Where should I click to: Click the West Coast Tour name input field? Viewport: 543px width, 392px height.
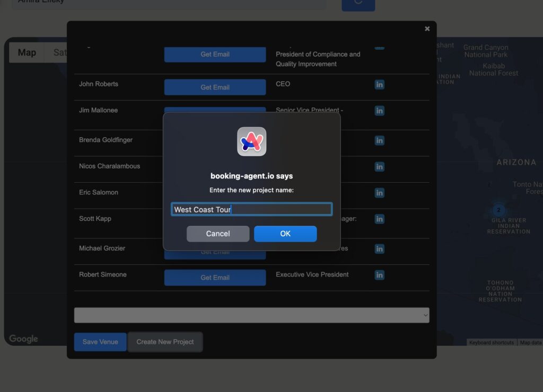click(251, 209)
